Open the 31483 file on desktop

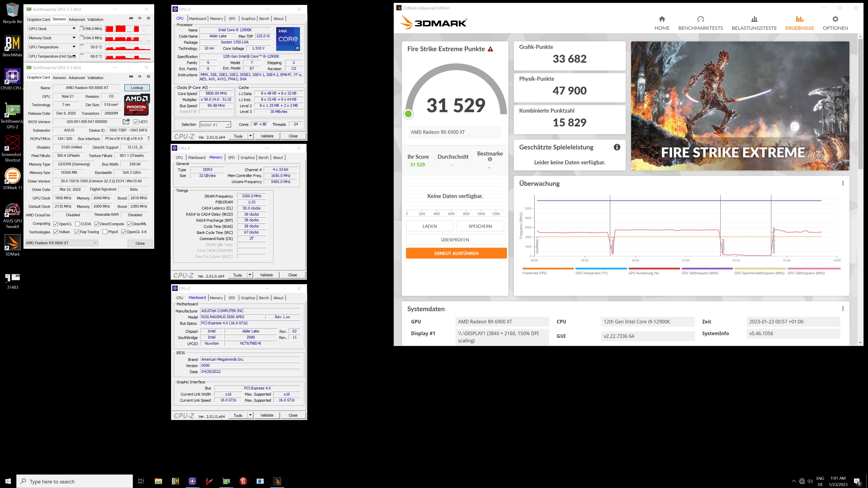pyautogui.click(x=12, y=281)
